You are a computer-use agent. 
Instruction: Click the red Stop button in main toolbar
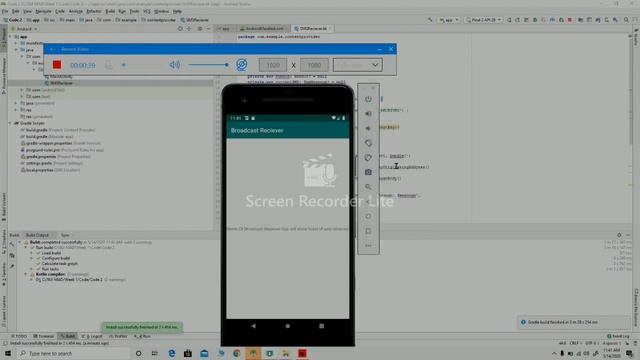(x=570, y=20)
